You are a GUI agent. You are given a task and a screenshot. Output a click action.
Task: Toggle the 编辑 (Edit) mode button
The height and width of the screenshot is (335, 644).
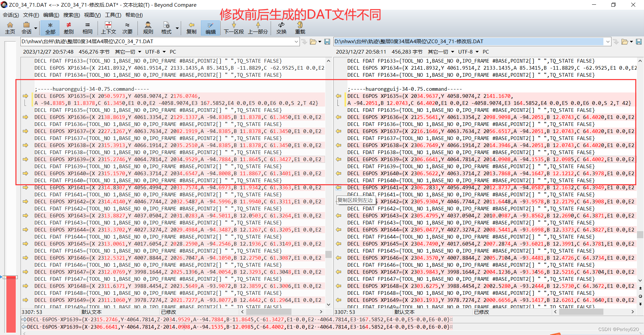click(x=210, y=28)
